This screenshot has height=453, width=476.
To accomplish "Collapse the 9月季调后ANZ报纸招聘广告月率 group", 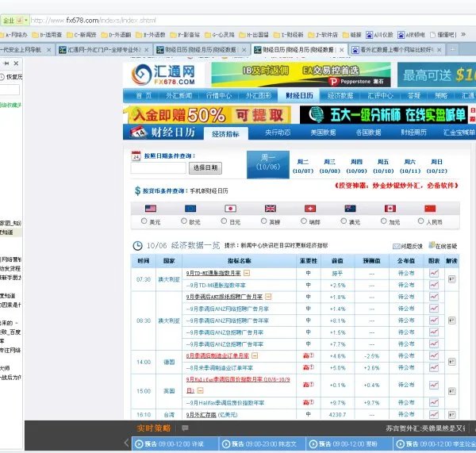I will coord(268,297).
